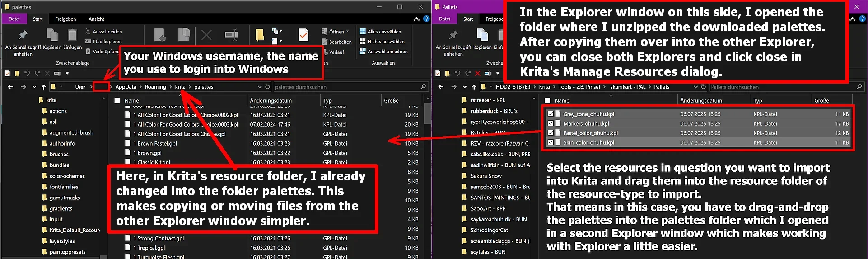The height and width of the screenshot is (259, 868).
Task: Click up arrow in Pallets window
Action: (x=474, y=87)
